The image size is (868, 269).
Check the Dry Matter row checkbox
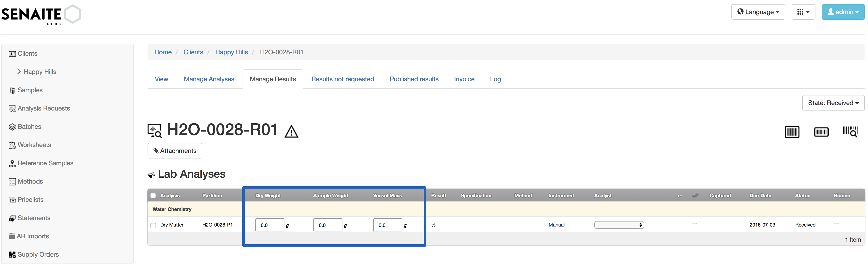coord(153,225)
